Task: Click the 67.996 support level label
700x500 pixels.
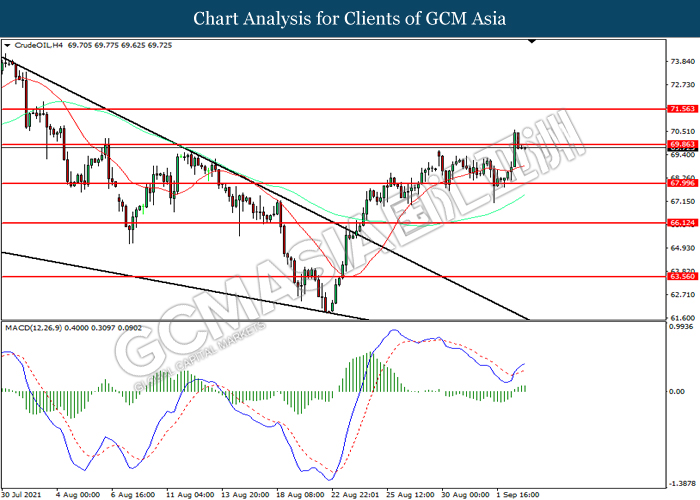Action: coord(682,183)
